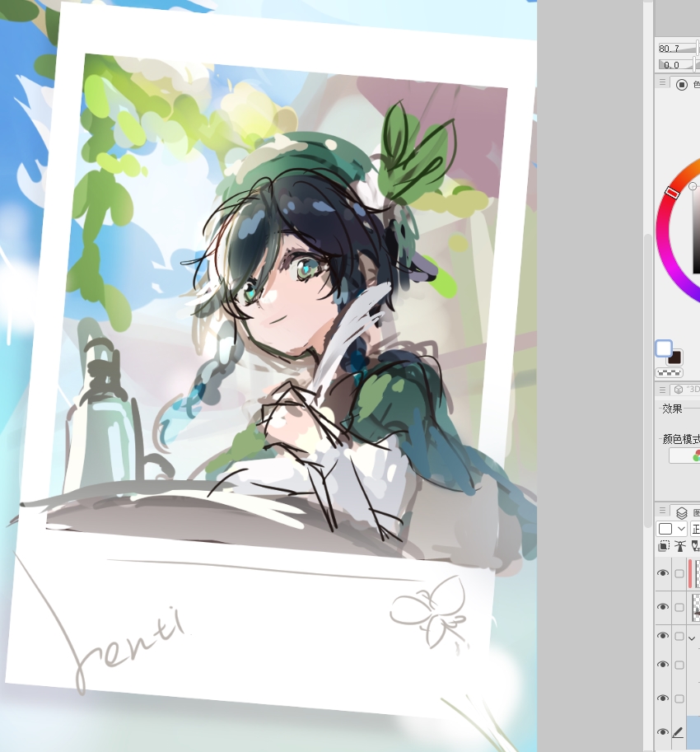Hide the active layer with pen icon

click(x=663, y=732)
